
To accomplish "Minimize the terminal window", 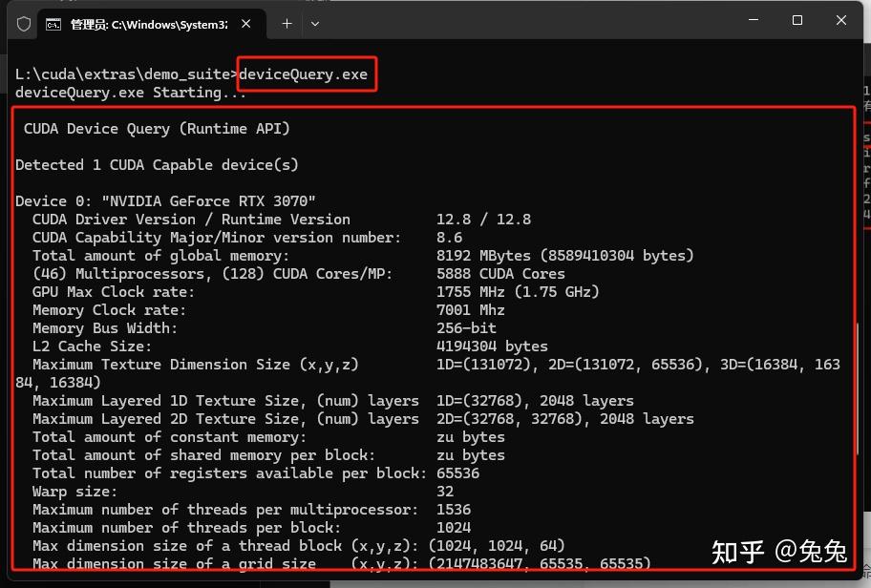I will [754, 21].
